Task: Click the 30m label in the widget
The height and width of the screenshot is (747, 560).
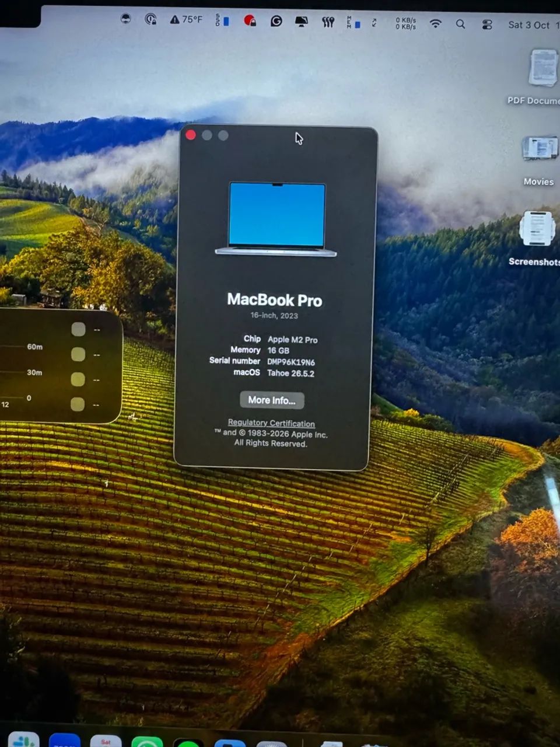Action: pos(34,372)
